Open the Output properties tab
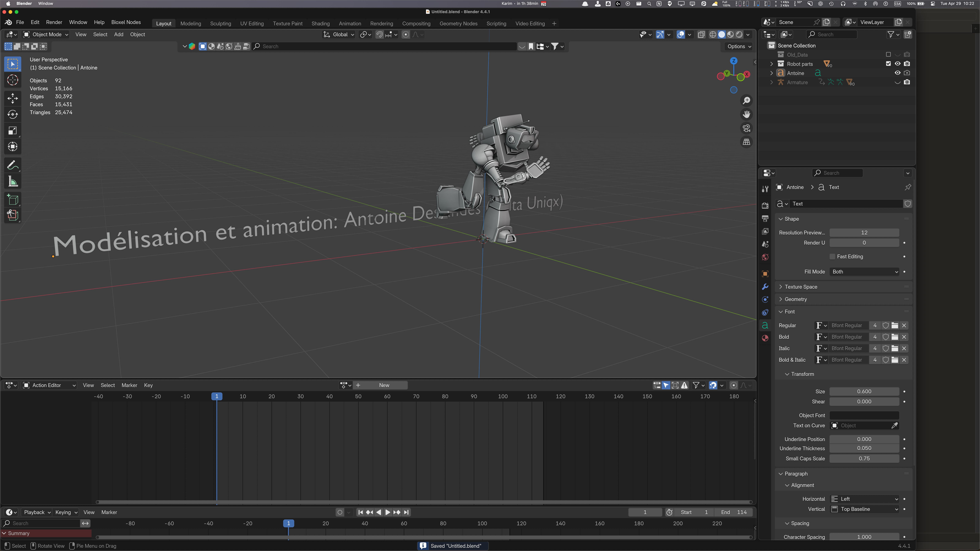Screen dimensions: 980x551 [x=765, y=219]
